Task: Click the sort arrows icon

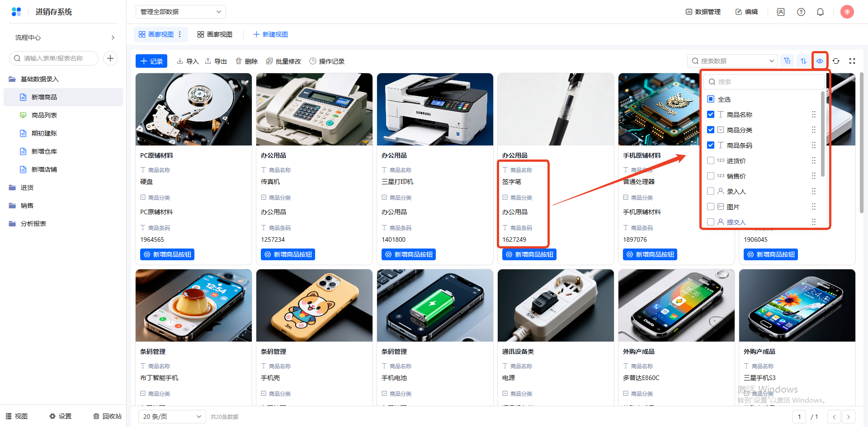Action: coord(803,61)
